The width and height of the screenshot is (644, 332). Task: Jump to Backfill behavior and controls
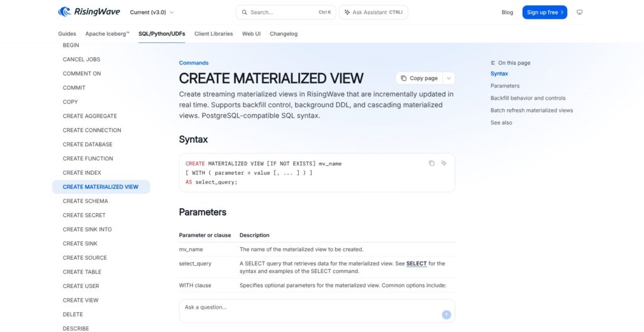(x=528, y=98)
